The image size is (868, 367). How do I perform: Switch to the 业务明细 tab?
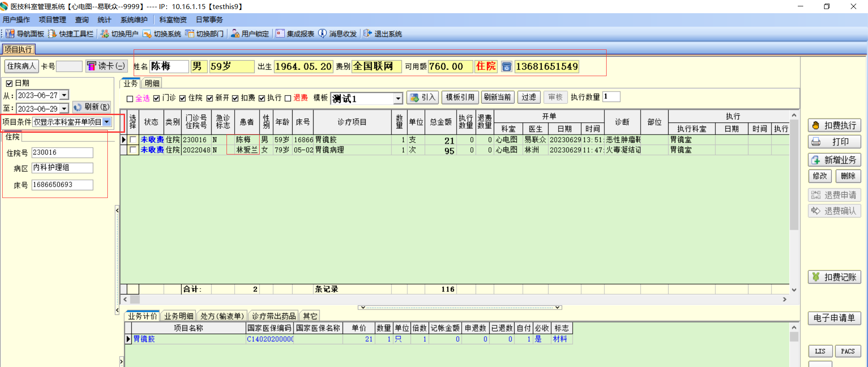(x=179, y=316)
